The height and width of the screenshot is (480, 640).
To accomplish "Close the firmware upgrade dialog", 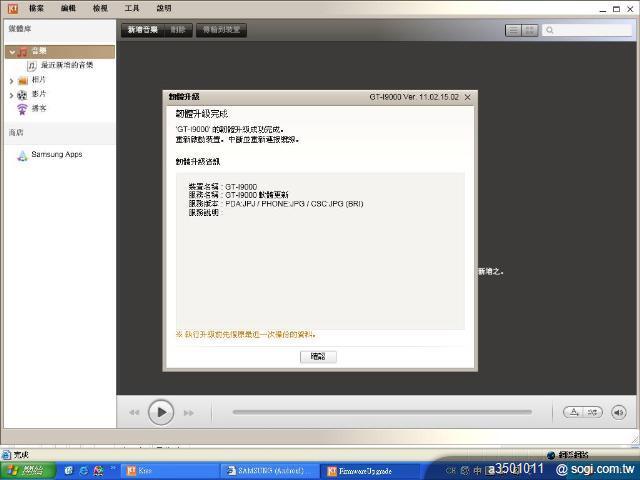I will (x=467, y=97).
